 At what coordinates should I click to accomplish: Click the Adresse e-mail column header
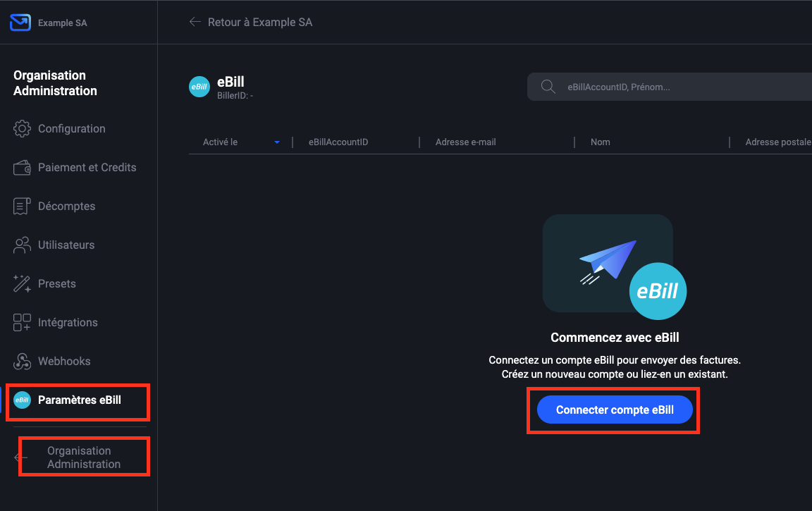[465, 142]
